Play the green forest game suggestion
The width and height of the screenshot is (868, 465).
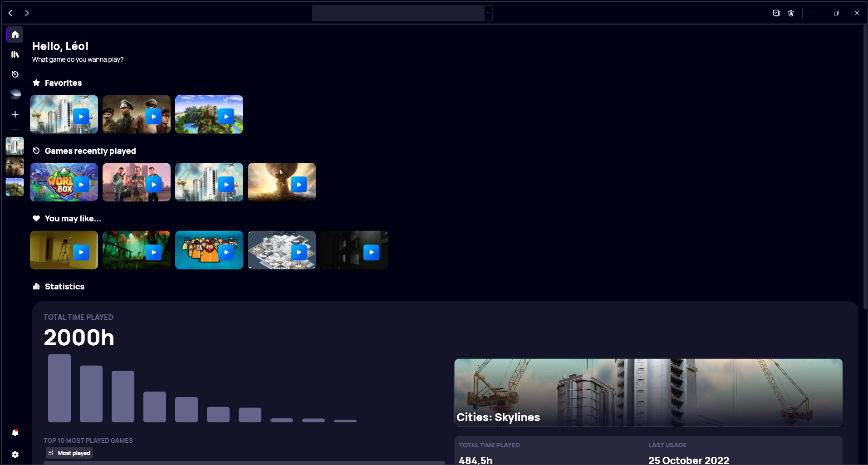coord(154,252)
